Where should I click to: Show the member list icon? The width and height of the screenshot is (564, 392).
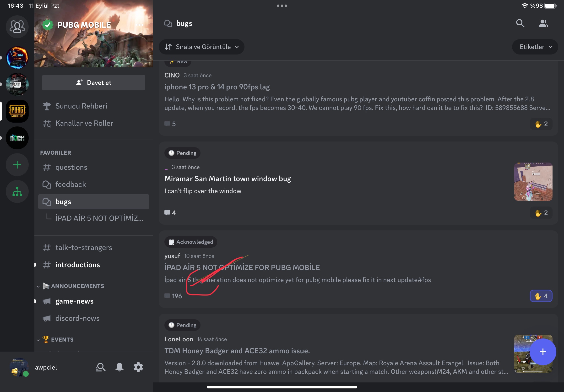543,23
